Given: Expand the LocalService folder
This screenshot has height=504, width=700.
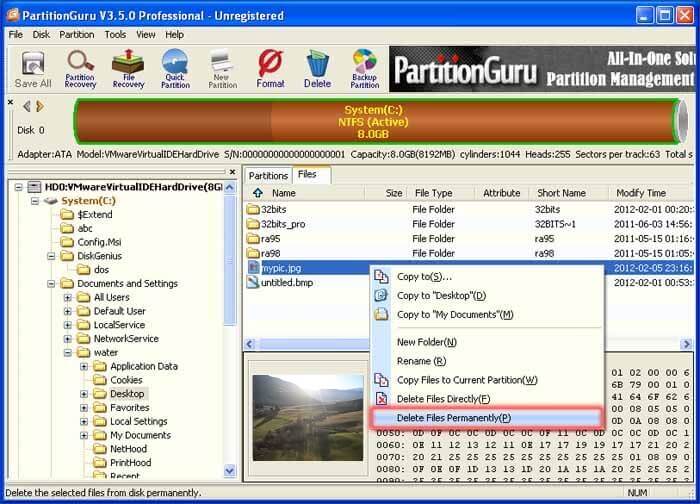Looking at the screenshot, I should click(x=68, y=325).
